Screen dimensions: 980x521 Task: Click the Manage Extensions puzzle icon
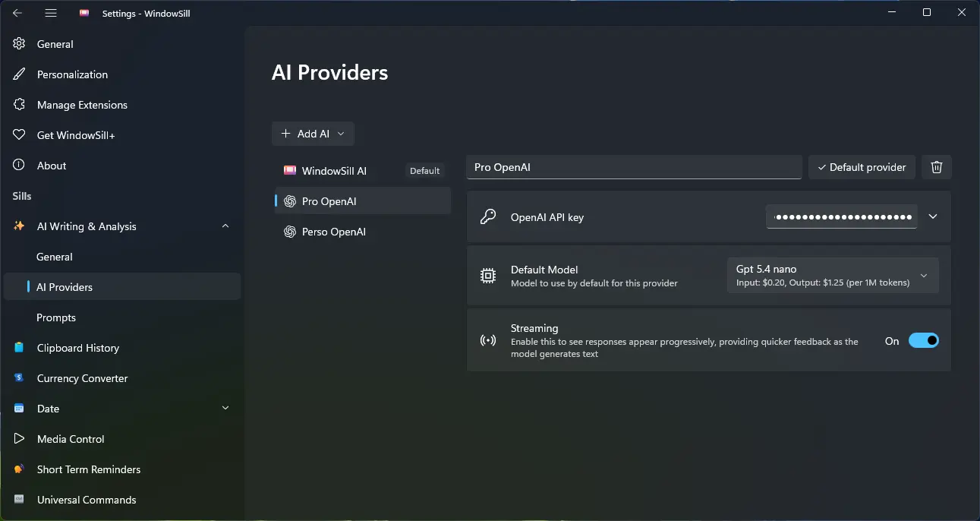pyautogui.click(x=19, y=105)
